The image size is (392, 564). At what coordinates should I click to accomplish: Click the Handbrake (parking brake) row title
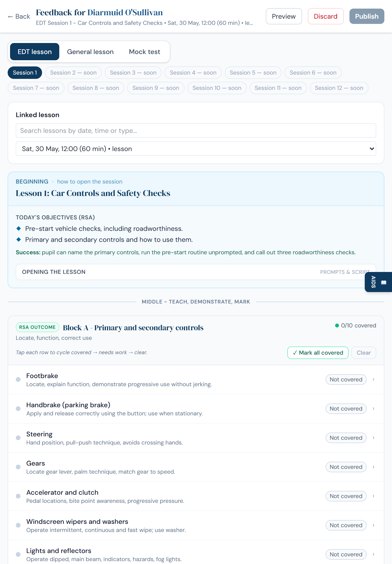click(x=68, y=405)
